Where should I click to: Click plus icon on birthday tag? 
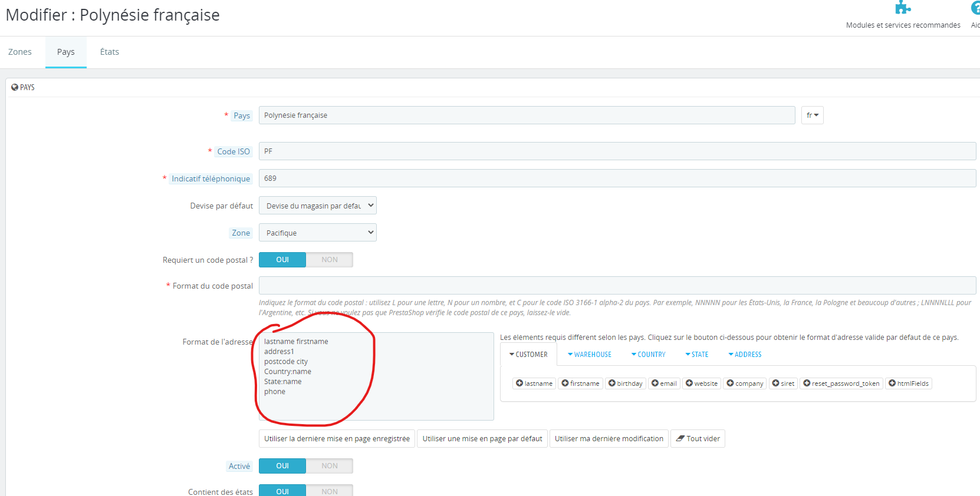[612, 383]
